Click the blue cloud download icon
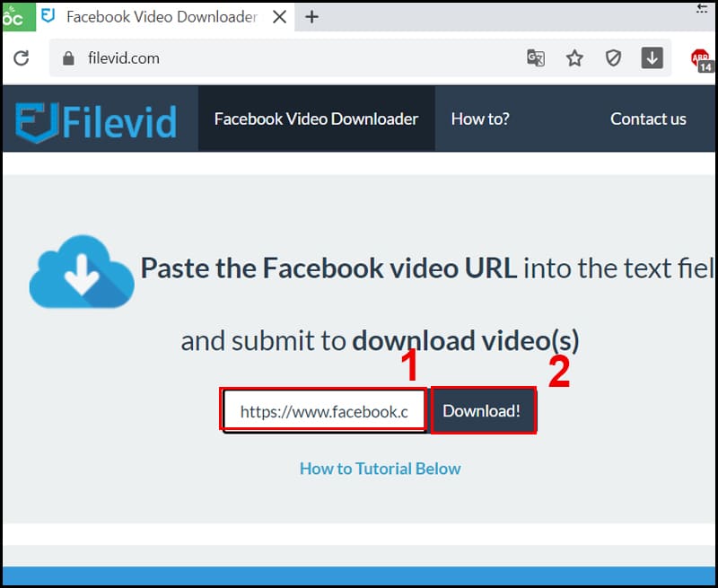This screenshot has height=588, width=718. [82, 271]
